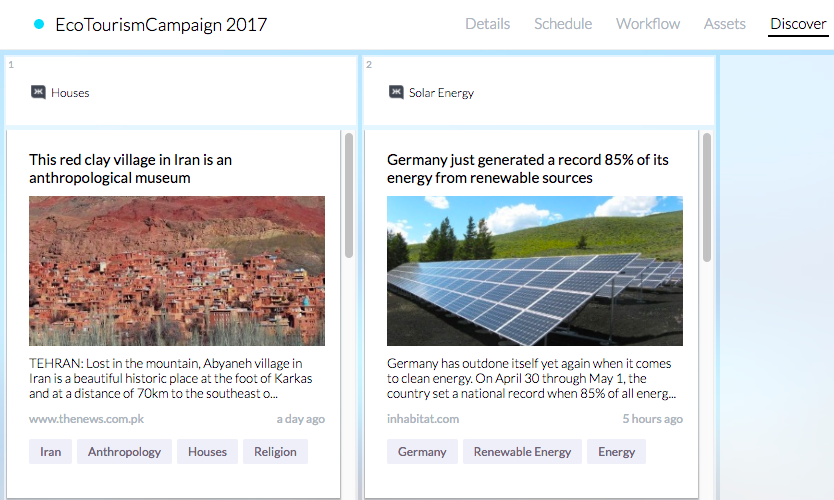Open the Assets tab
834x500 pixels.
[x=724, y=24]
